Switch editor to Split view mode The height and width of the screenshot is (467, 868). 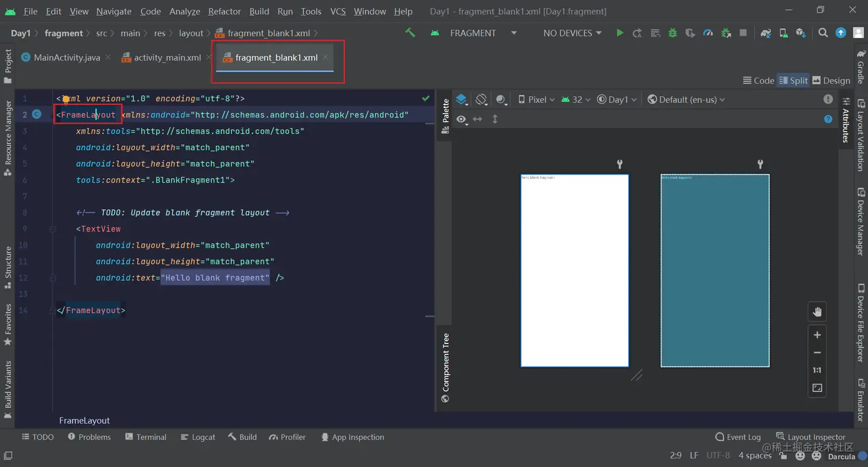pos(793,80)
